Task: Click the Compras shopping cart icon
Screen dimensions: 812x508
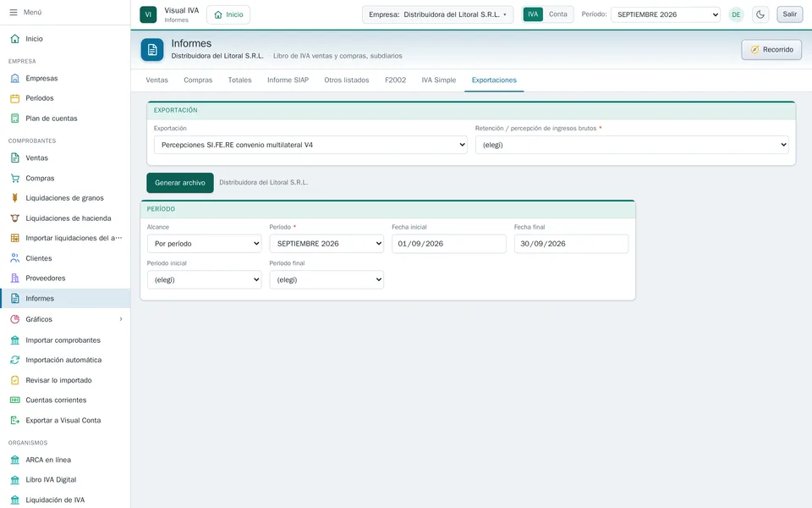Action: point(15,178)
